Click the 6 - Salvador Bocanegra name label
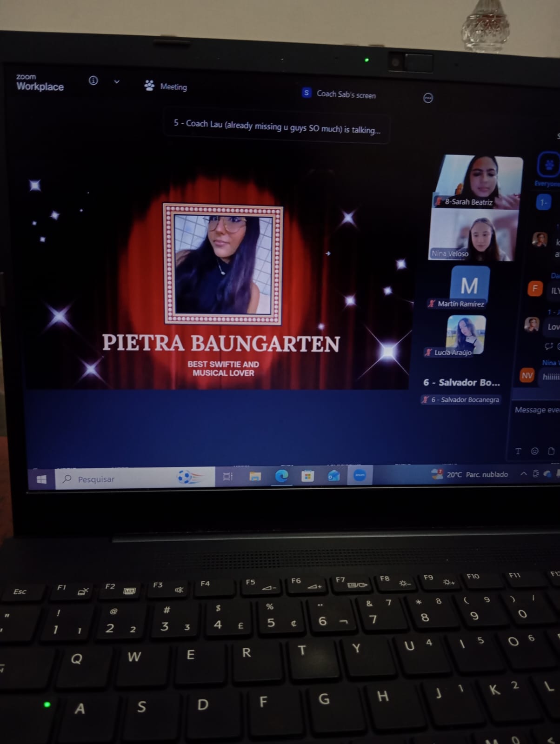Screen dimensions: 560x744 465,399
